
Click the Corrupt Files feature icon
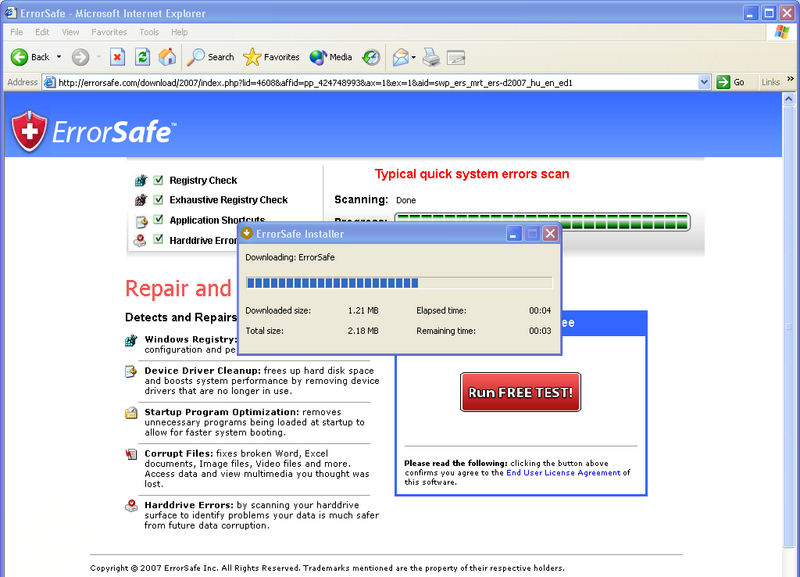pyautogui.click(x=131, y=454)
